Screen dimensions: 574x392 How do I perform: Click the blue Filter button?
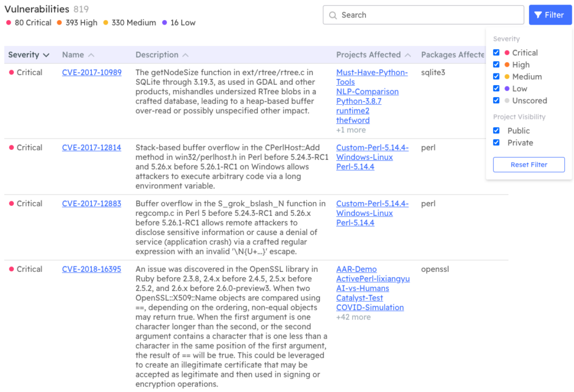(x=550, y=15)
